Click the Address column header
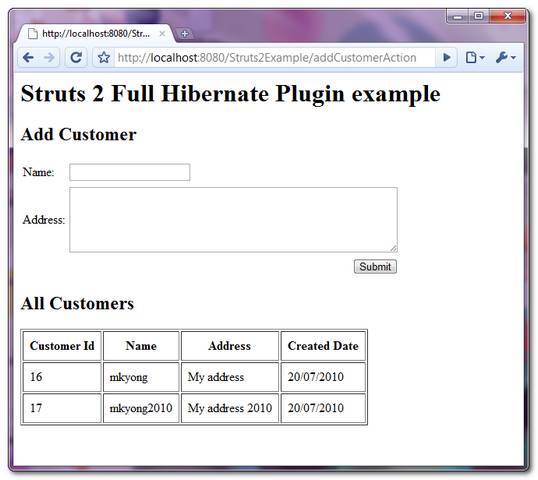Image resolution: width=538 pixels, height=480 pixels. (x=230, y=346)
